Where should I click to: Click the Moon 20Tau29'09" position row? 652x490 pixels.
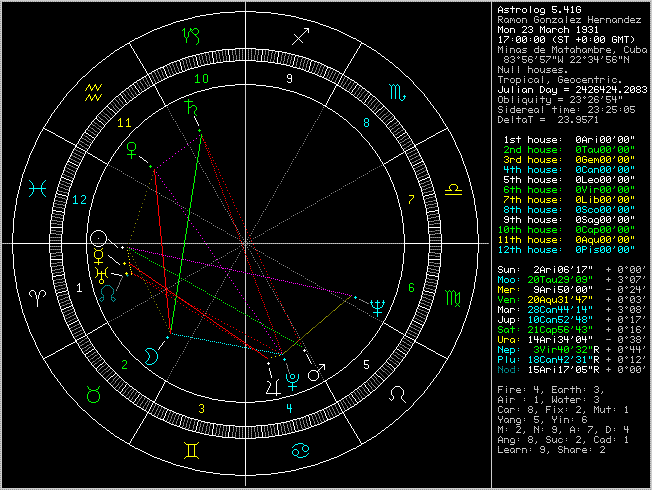(572, 280)
